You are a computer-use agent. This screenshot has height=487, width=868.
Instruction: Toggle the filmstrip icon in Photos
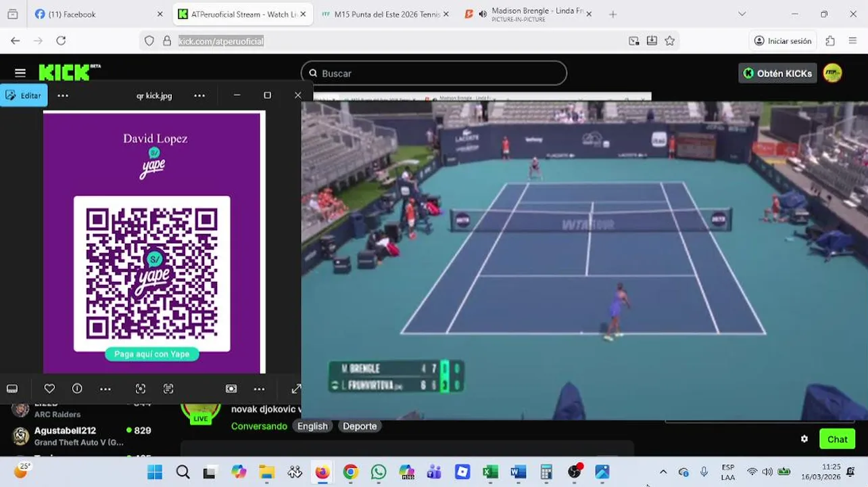[12, 388]
